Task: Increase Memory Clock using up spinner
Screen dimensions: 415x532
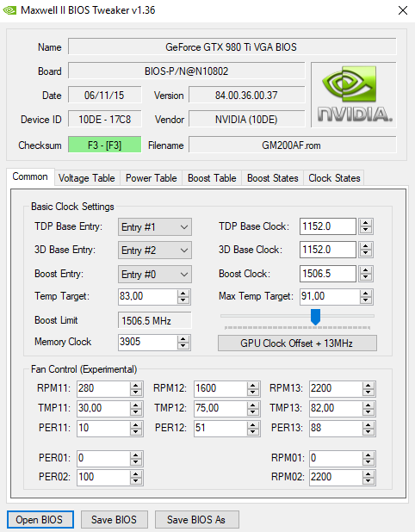Action: click(x=183, y=339)
